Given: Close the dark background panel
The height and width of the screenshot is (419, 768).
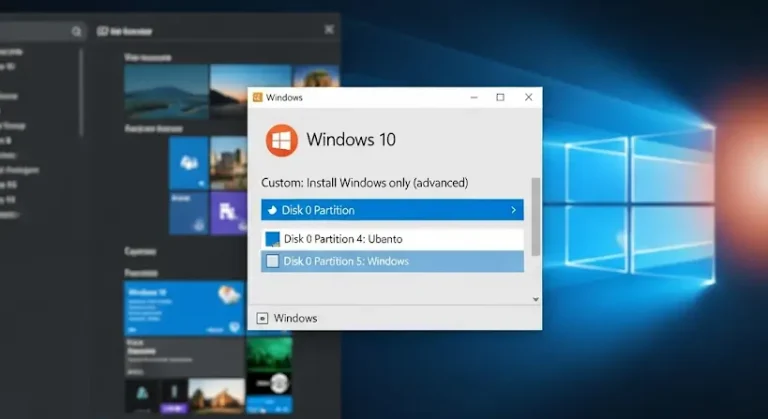Looking at the screenshot, I should [329, 30].
